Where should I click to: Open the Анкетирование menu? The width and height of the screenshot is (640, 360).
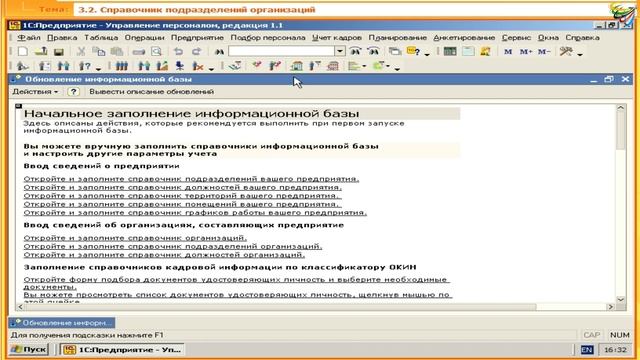click(464, 38)
